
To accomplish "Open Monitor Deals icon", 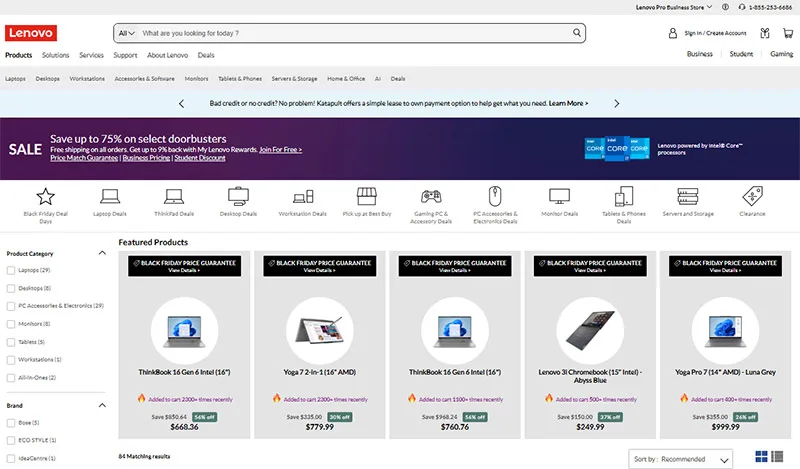I will click(x=559, y=196).
